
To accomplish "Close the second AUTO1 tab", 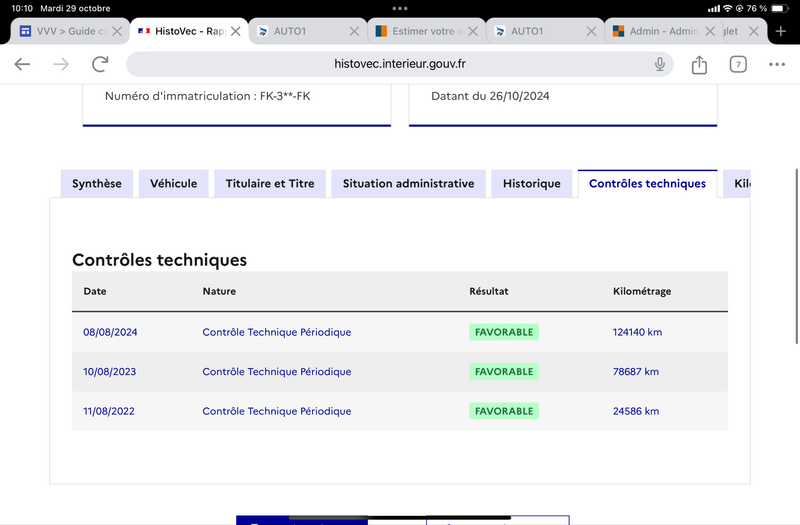I will click(591, 31).
